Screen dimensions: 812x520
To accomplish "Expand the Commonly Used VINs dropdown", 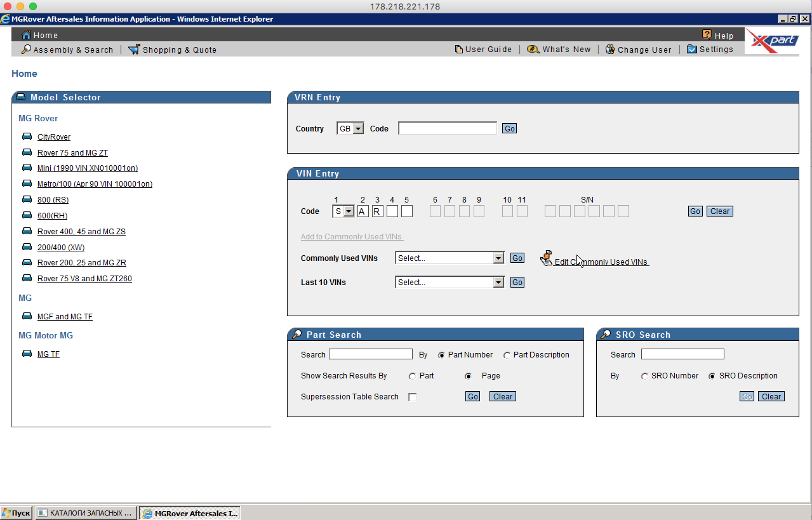I will [x=498, y=258].
